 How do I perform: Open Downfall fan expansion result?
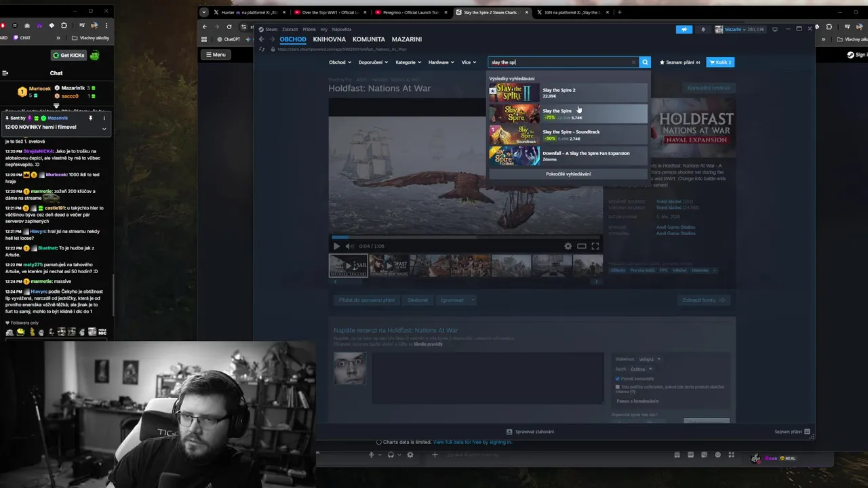click(568, 156)
